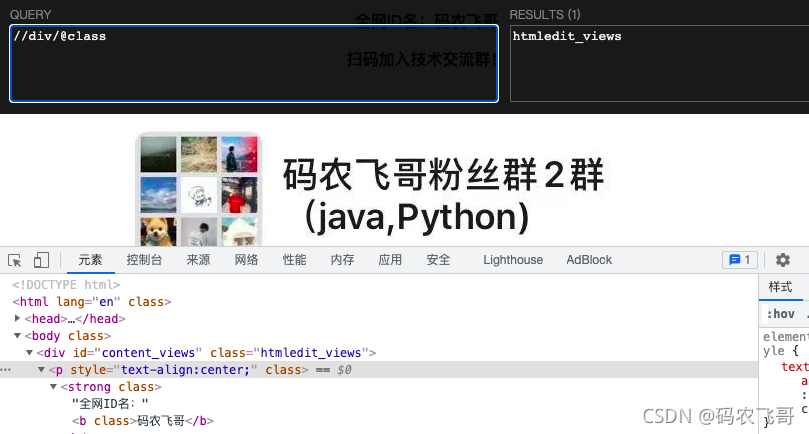The image size is (809, 434).
Task: Select the b class 码农飞哥 node
Action: (x=143, y=421)
